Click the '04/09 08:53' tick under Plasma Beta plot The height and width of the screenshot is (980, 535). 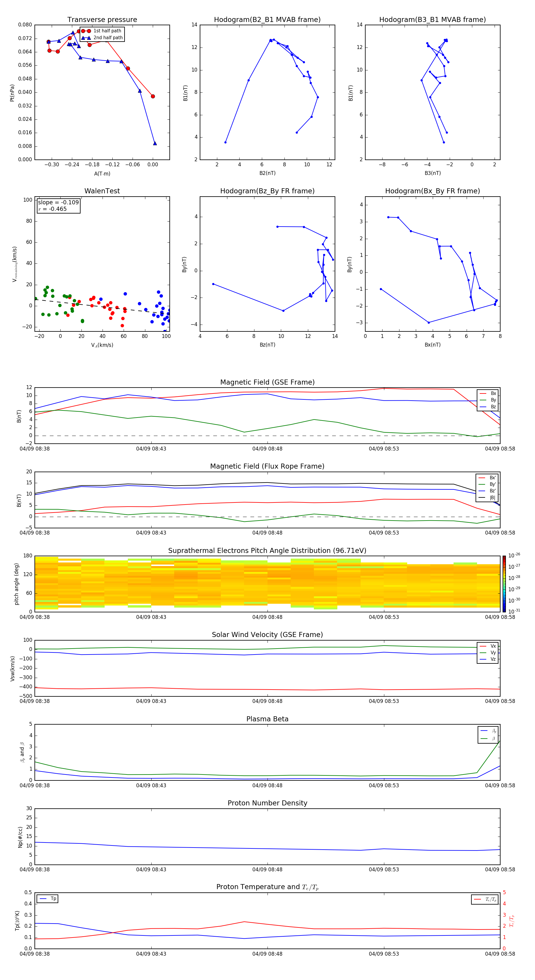point(384,785)
